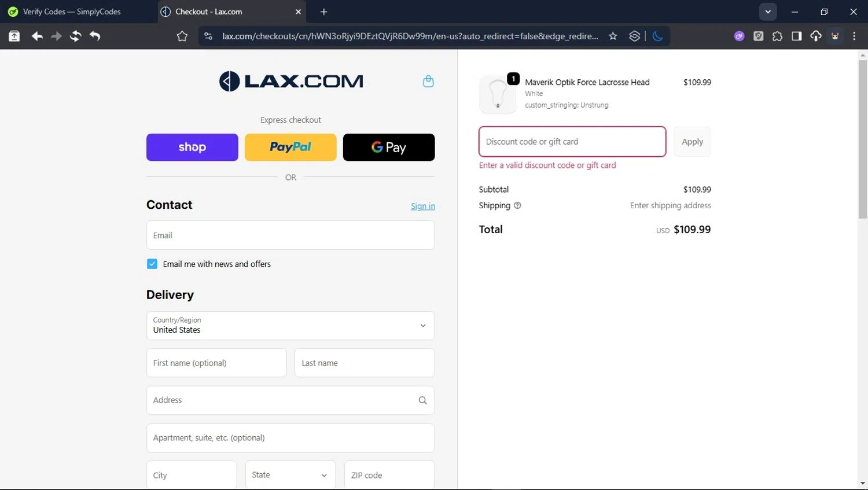Image resolution: width=868 pixels, height=490 pixels.
Task: Click the undo arrow toolbar icon
Action: 95,36
